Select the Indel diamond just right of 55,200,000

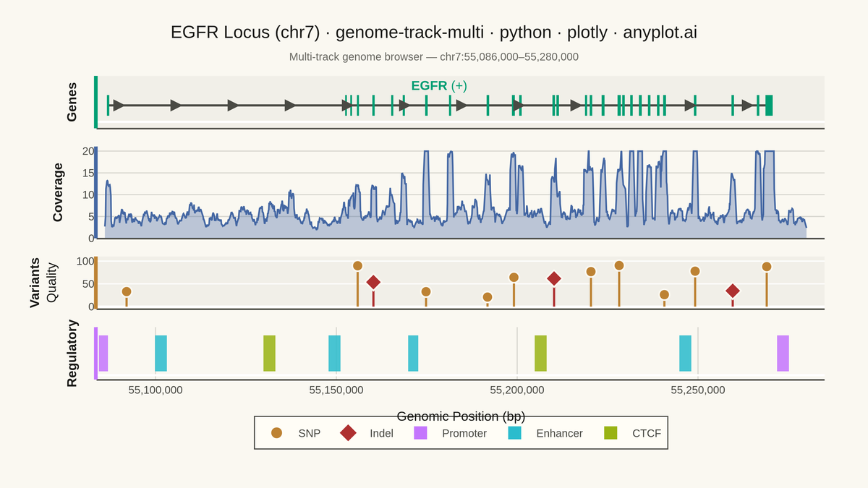[554, 278]
